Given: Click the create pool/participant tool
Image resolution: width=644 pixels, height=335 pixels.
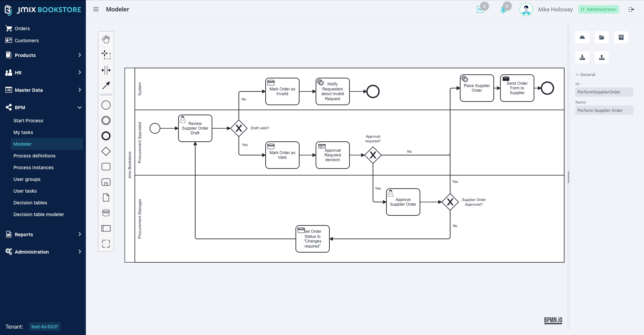Looking at the screenshot, I should tap(106, 228).
